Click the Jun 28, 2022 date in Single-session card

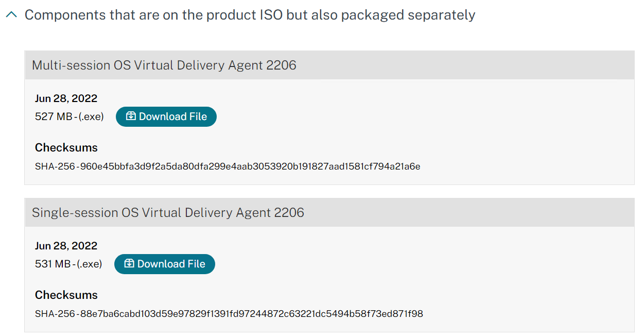(66, 246)
